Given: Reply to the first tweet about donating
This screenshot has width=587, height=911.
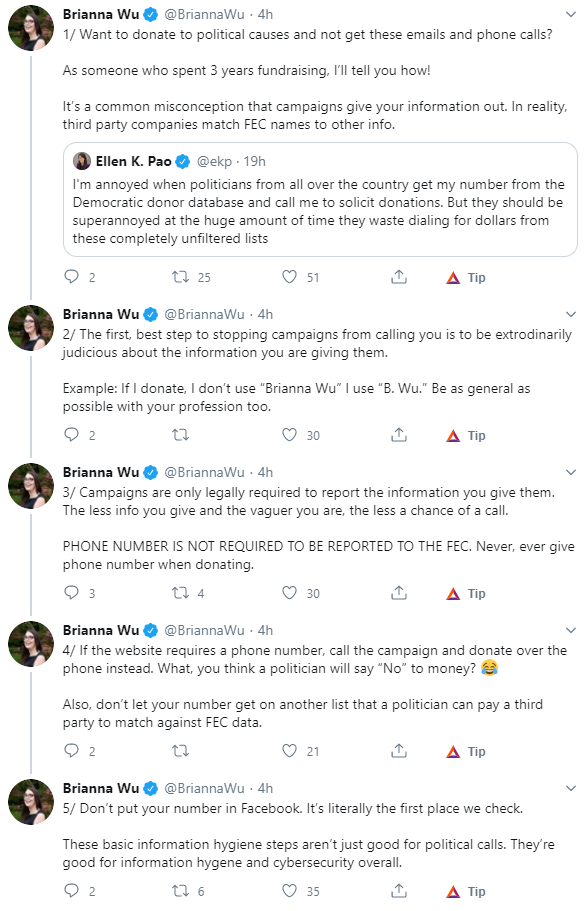Looking at the screenshot, I should [71, 277].
